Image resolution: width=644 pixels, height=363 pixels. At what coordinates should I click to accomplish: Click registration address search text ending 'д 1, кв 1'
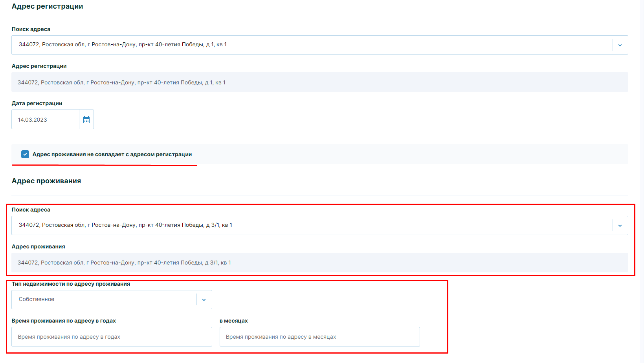[123, 45]
